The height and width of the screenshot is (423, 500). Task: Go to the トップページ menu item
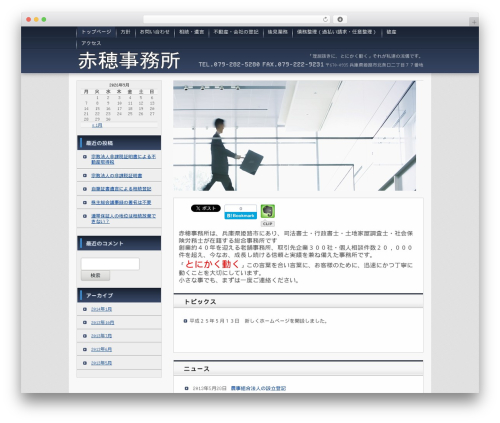96,32
